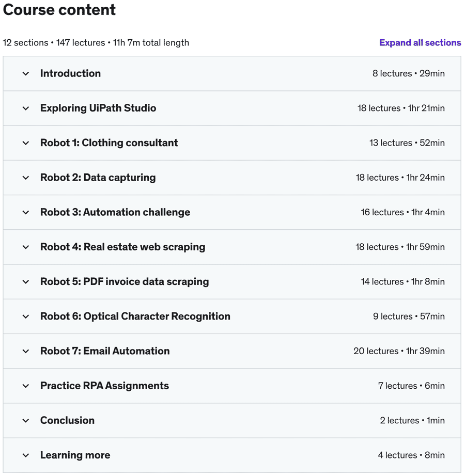465x476 pixels.
Task: Click chevron next to Robot 1: Clothing consultant
Action: [26, 143]
